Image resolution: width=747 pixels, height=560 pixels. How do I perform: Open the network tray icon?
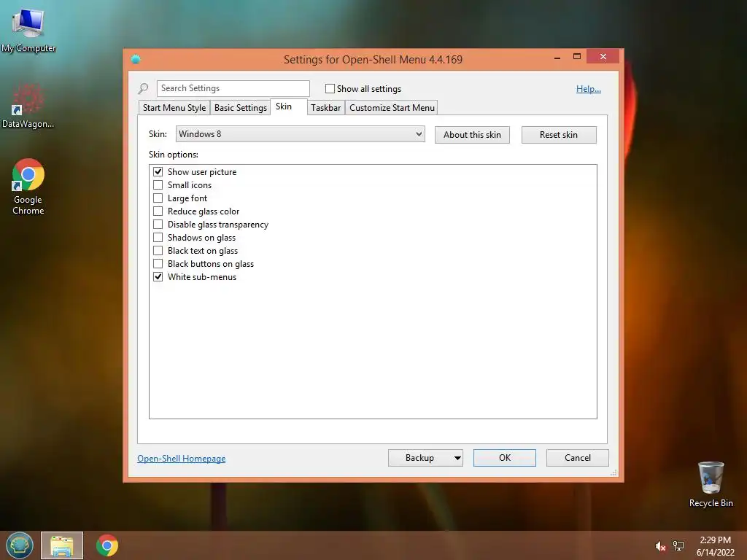coord(678,546)
